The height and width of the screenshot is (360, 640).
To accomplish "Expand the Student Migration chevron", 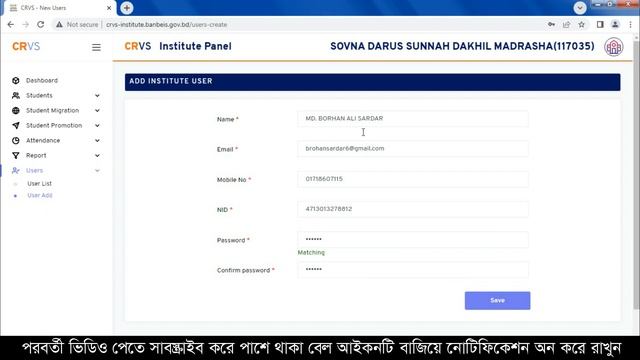I will pos(97,111).
